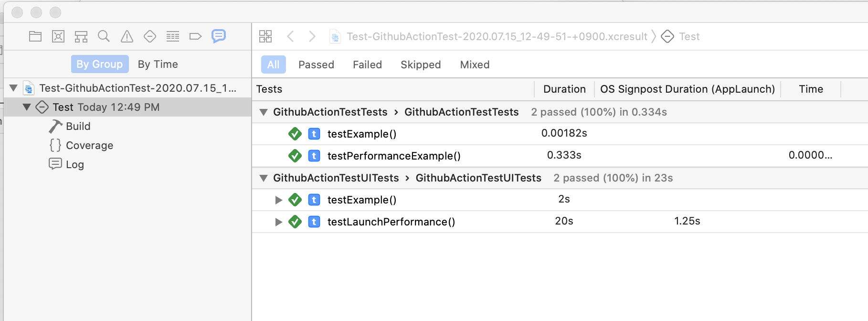
Task: Click the 0.00182s duration value
Action: (x=564, y=133)
